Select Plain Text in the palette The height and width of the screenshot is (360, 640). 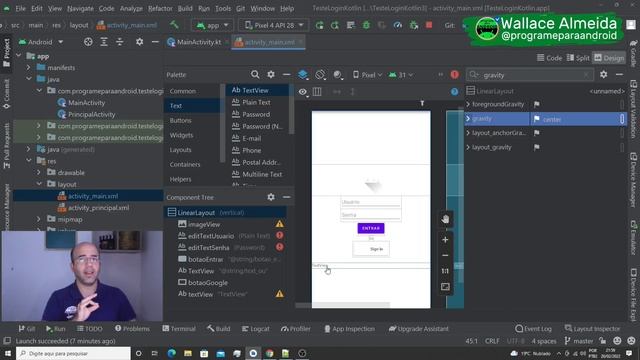256,102
